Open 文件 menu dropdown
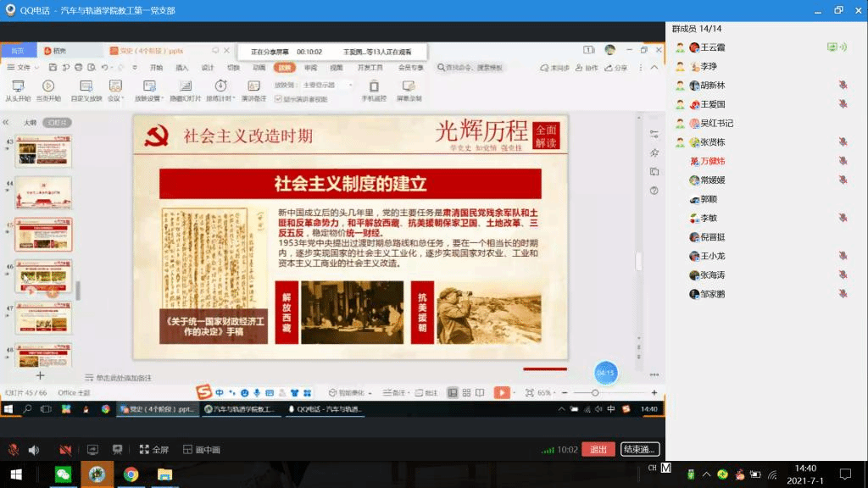This screenshot has width=868, height=488. (23, 68)
